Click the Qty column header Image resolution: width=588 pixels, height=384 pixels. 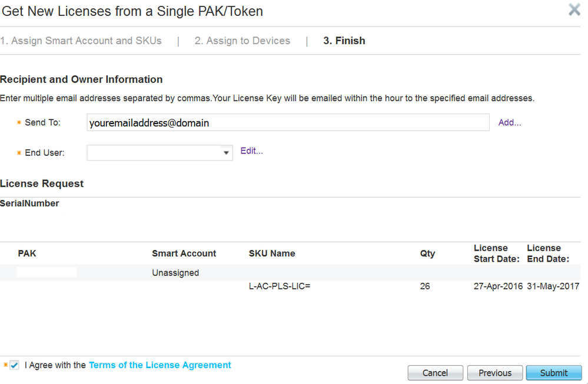pyautogui.click(x=427, y=253)
